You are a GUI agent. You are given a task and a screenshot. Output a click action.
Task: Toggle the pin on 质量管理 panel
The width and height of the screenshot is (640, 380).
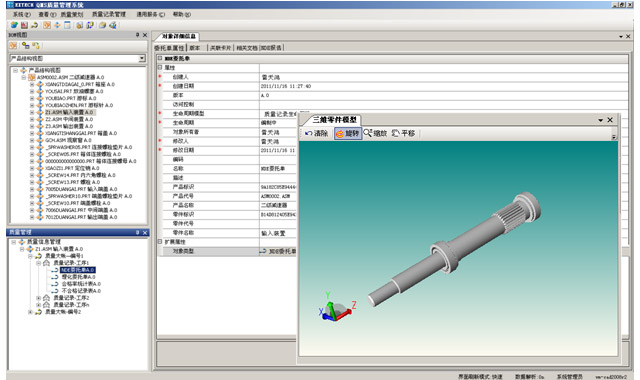tap(138, 232)
